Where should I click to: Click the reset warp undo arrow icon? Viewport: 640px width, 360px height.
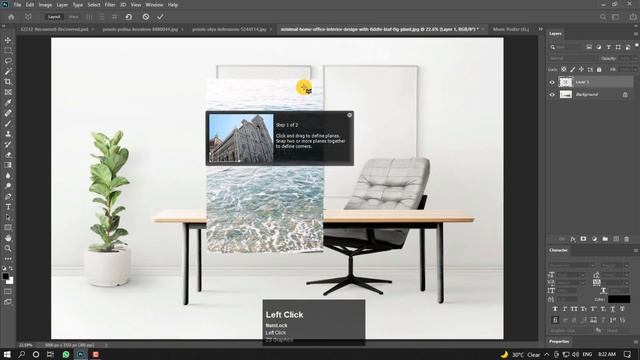point(129,17)
